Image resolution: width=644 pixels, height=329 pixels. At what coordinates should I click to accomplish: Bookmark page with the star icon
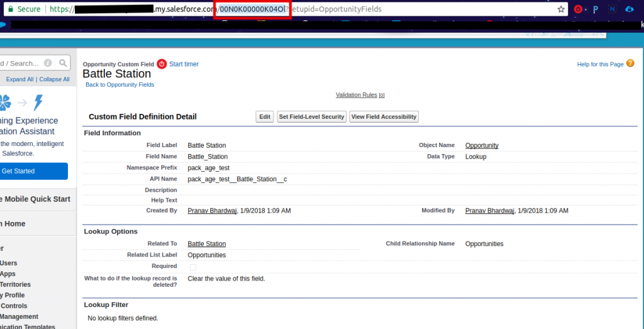coord(560,9)
